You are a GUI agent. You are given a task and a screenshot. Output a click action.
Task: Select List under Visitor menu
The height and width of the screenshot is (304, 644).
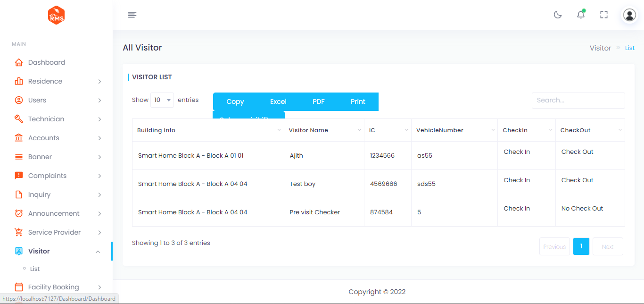tap(35, 269)
